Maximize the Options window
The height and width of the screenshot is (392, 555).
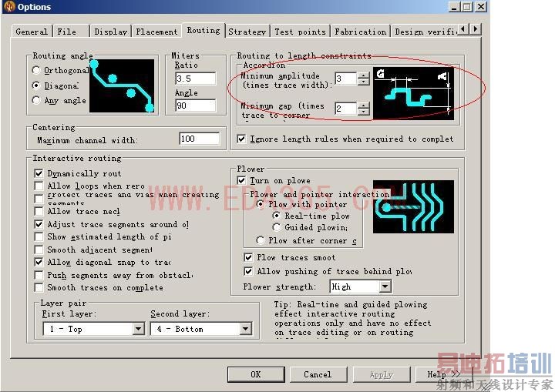467,6
